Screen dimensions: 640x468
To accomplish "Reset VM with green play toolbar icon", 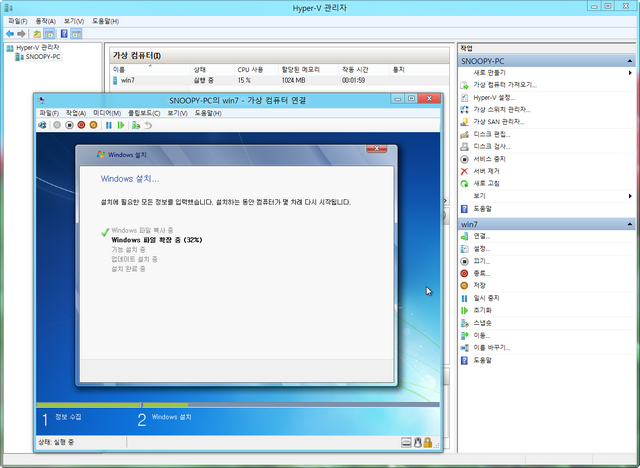I will click(x=121, y=125).
